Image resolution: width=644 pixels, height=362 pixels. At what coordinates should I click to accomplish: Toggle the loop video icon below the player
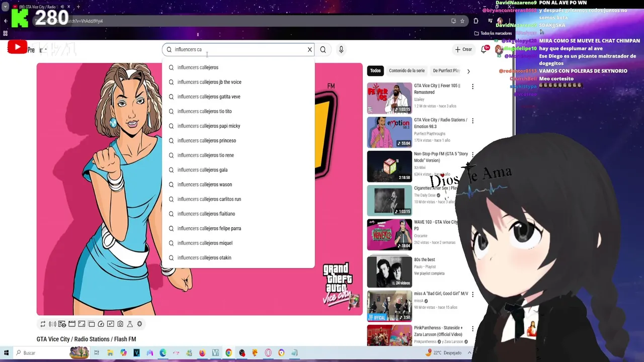click(x=43, y=324)
